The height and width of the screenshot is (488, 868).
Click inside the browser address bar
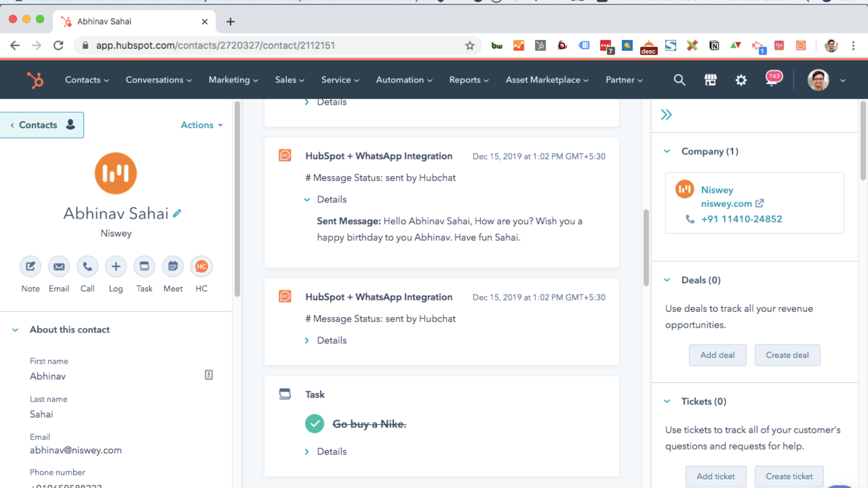coord(217,46)
